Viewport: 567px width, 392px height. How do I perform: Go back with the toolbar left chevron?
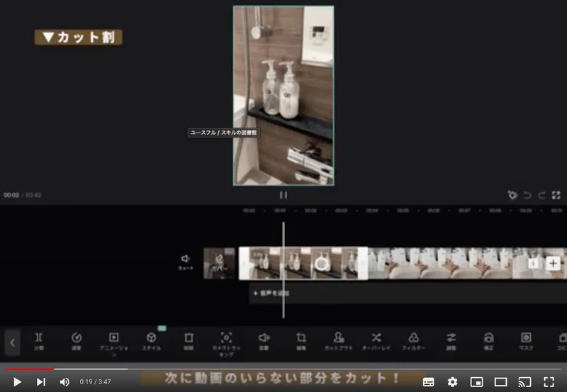[12, 342]
